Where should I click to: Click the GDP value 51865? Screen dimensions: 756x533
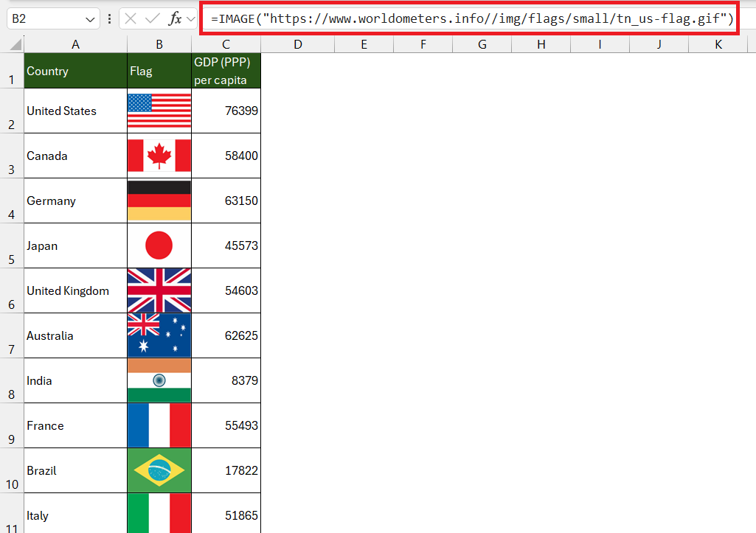[226, 513]
